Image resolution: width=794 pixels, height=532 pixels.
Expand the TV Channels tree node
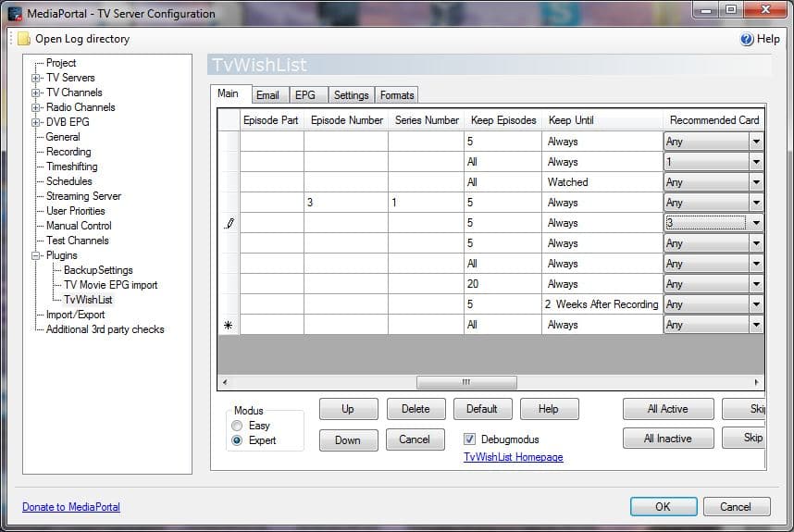[x=35, y=93]
